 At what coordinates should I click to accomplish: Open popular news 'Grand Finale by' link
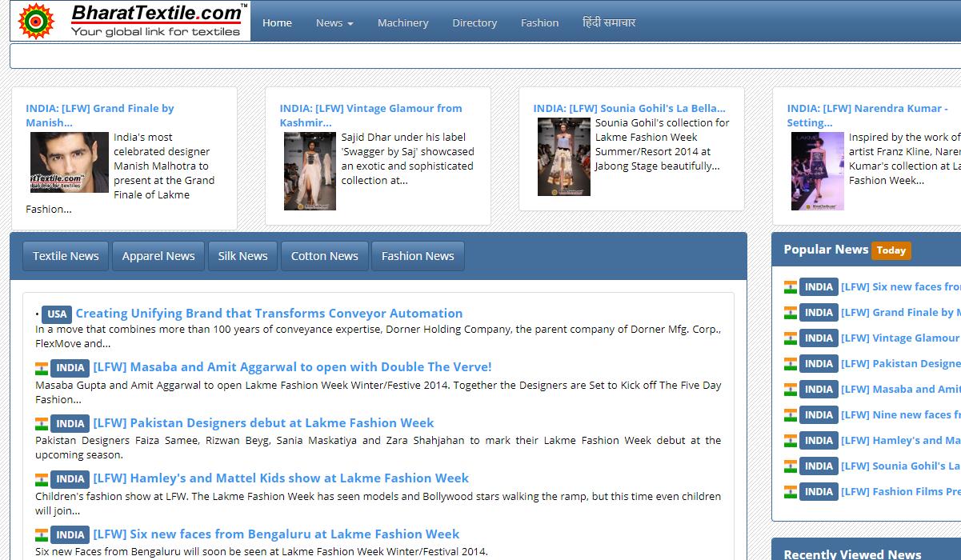[901, 312]
